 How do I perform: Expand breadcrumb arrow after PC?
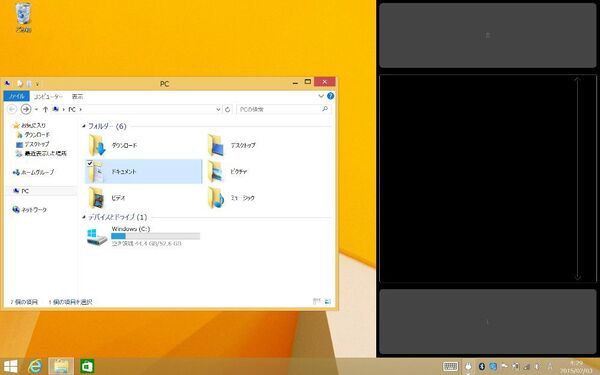[x=80, y=109]
